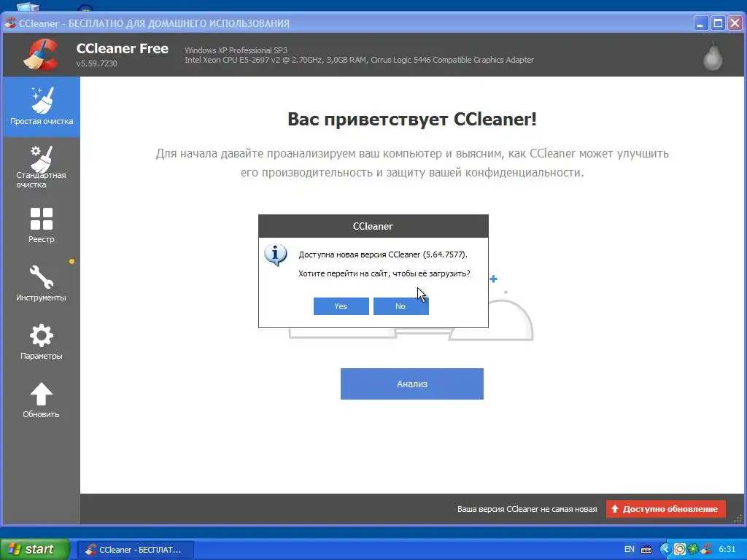This screenshot has width=747, height=560.
Task: Select the Обновить upgrade arrow
Action: pos(42,400)
